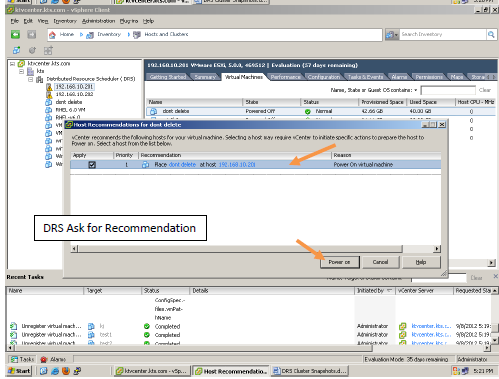499x379 pixels.
Task: Click Cancel in Host Recommendations dialog
Action: 380,262
